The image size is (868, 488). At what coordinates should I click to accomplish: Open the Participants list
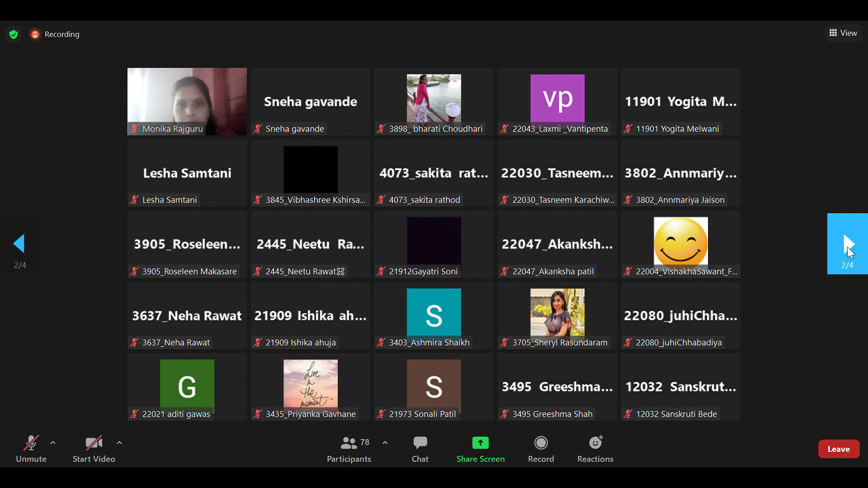tap(349, 449)
